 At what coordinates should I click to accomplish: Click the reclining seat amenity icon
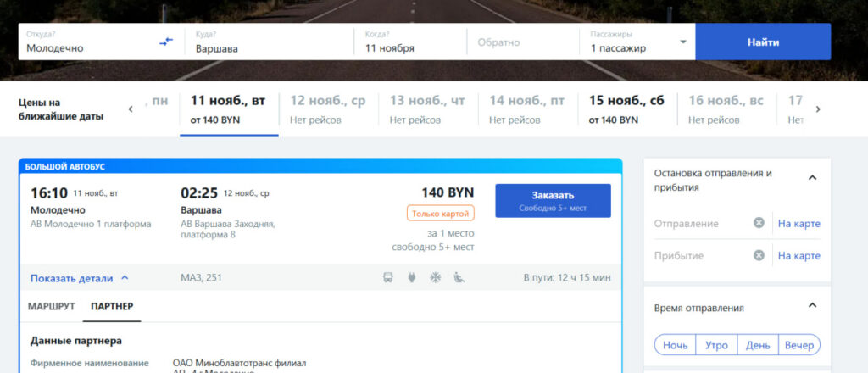click(x=460, y=277)
